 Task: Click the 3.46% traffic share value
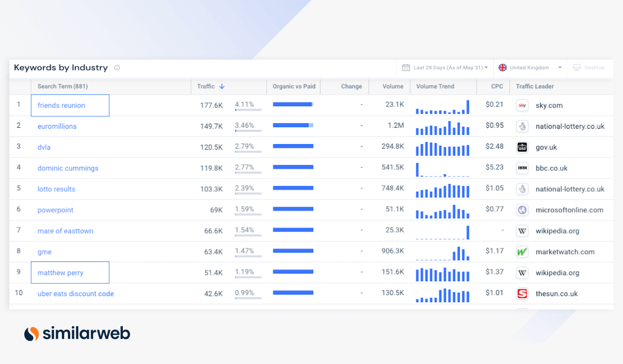click(x=244, y=125)
